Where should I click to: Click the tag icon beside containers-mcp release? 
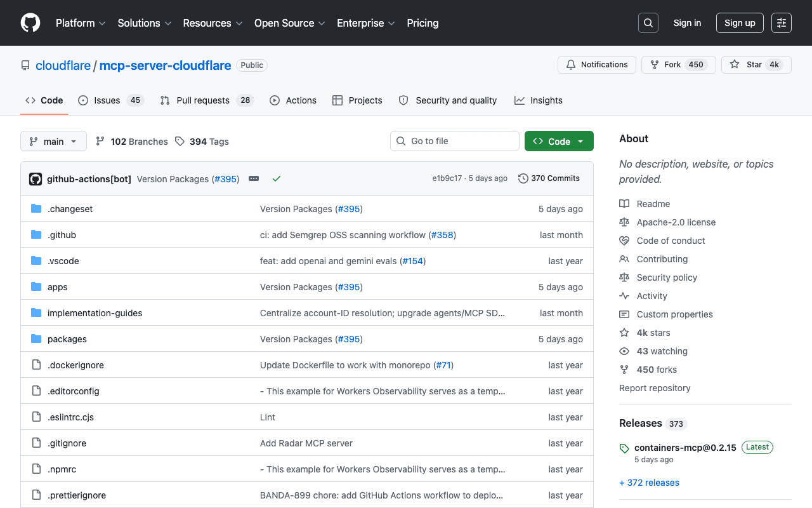[624, 448]
